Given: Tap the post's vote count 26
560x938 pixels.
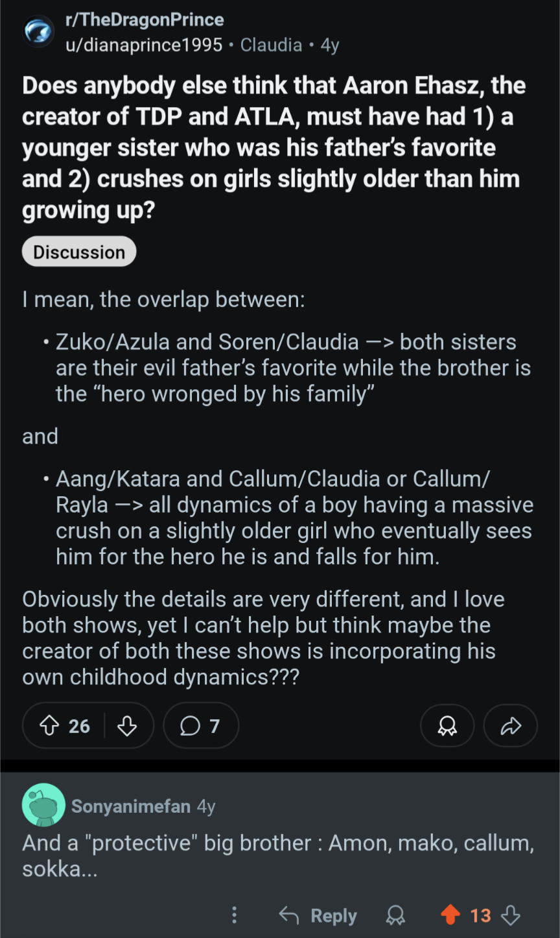Looking at the screenshot, I should 79,726.
